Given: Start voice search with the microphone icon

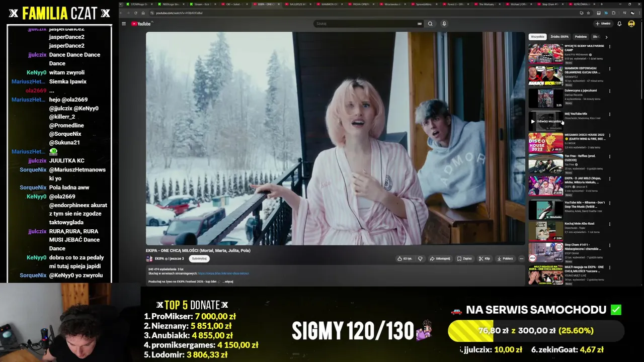Looking at the screenshot, I should pos(444,24).
